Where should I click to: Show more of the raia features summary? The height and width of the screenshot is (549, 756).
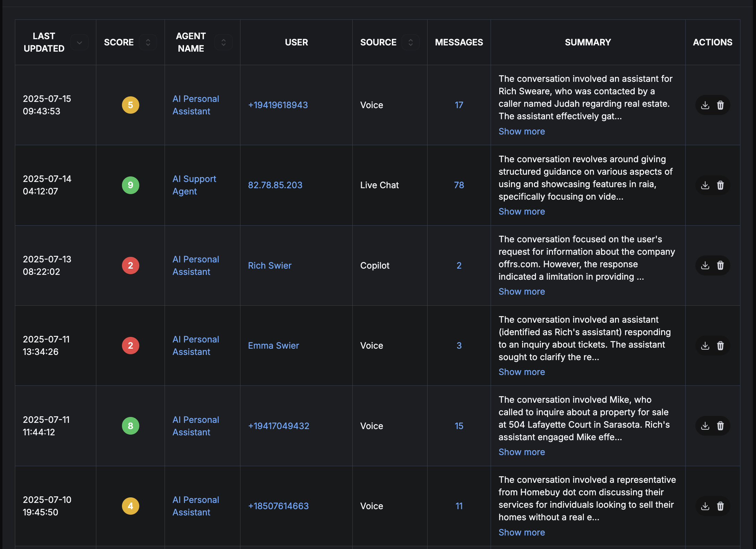pos(521,211)
